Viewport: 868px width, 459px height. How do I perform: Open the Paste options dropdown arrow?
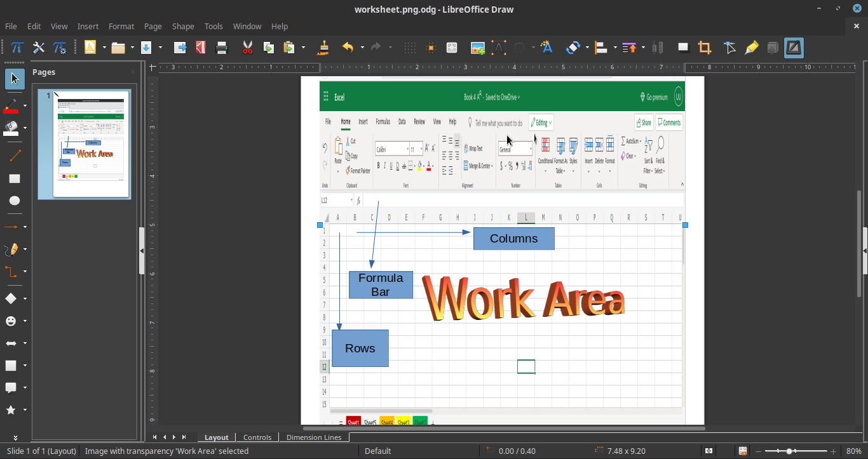tap(303, 48)
